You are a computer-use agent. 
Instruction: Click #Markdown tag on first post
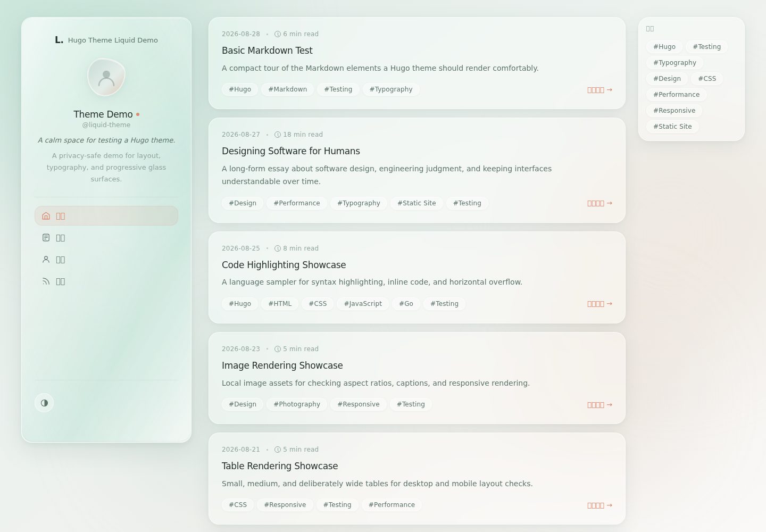click(x=288, y=89)
